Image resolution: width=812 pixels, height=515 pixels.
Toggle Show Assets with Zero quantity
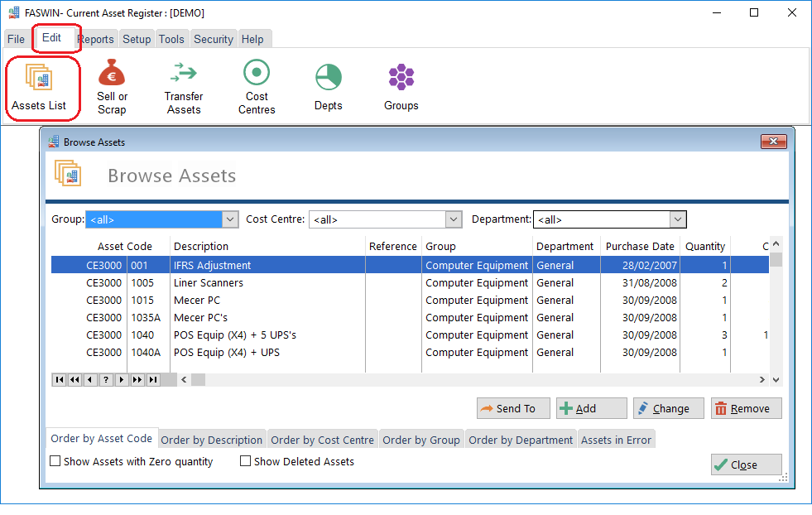tap(55, 461)
